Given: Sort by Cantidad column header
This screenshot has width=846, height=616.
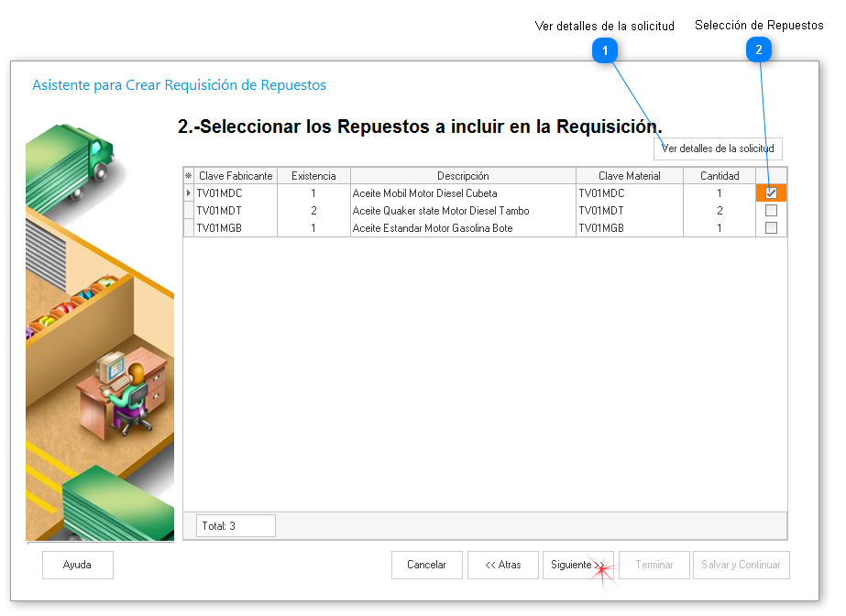Looking at the screenshot, I should point(720,176).
